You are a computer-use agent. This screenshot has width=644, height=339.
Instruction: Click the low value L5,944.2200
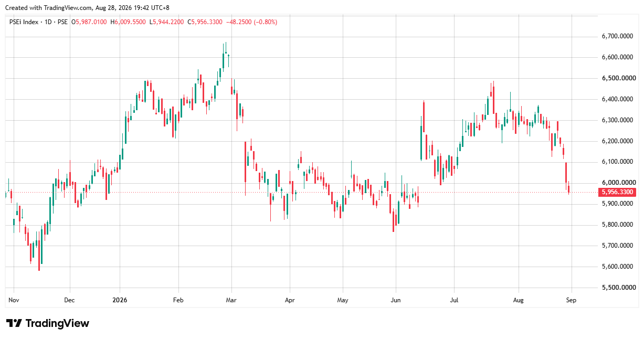coord(167,22)
